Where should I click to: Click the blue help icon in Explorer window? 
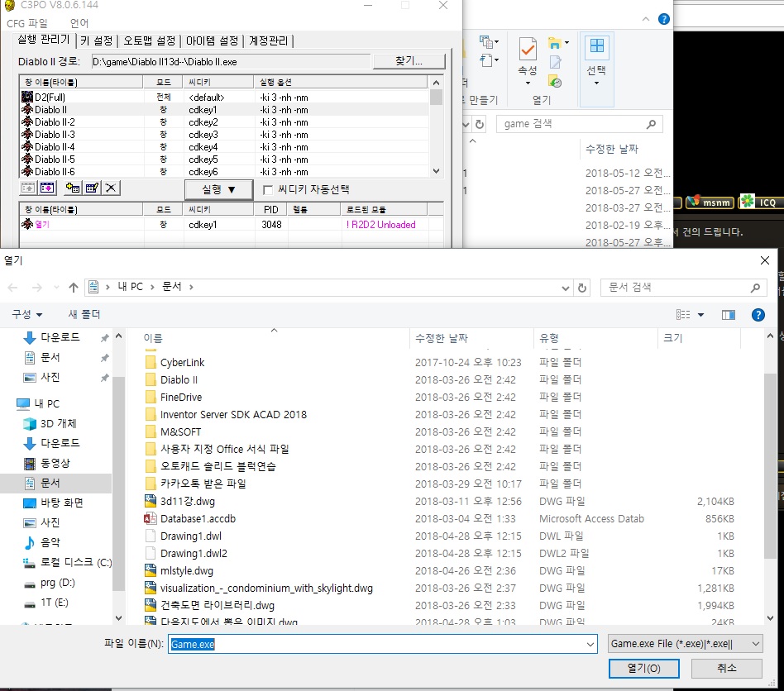click(663, 19)
